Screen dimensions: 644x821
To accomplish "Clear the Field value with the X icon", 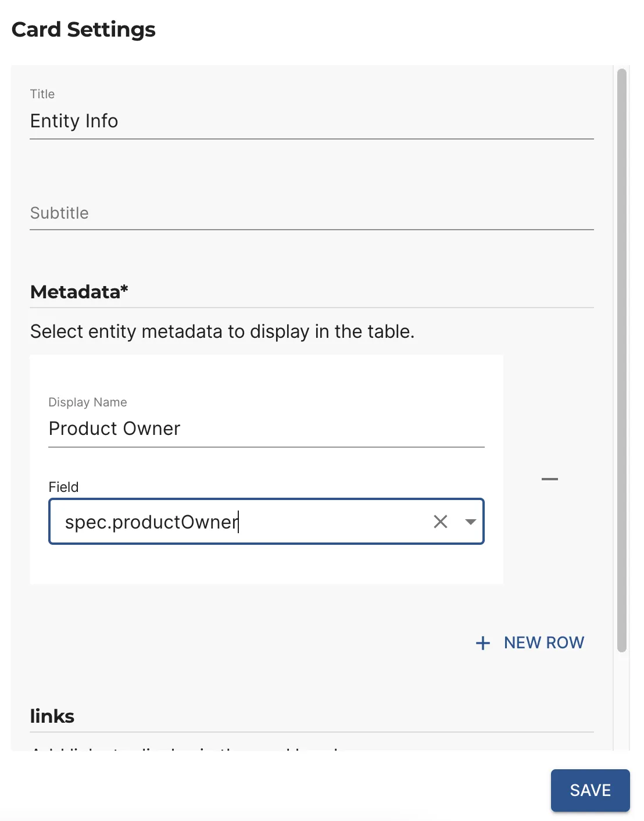I will pyautogui.click(x=441, y=522).
